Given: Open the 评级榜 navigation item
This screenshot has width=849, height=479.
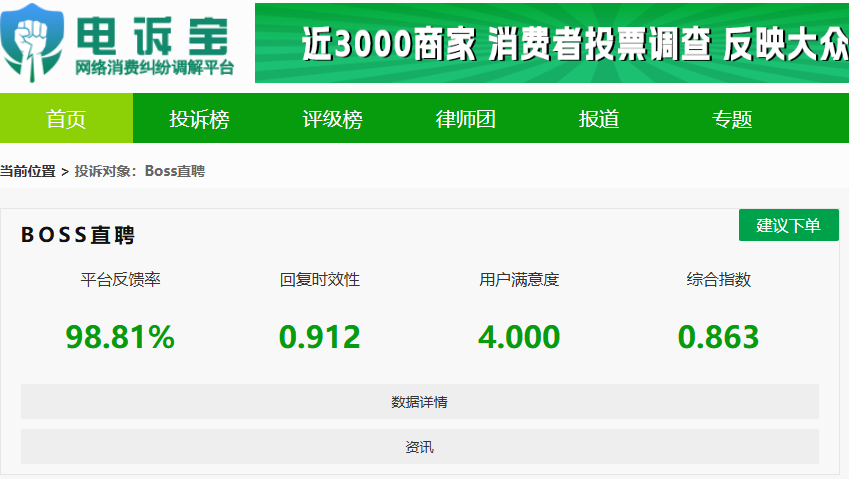Looking at the screenshot, I should coord(332,118).
